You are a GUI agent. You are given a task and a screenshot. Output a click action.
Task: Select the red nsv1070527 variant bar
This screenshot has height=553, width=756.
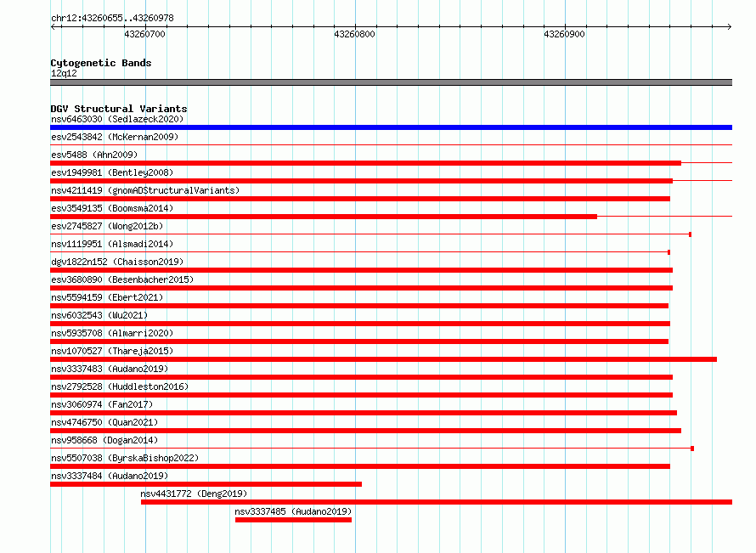383,359
